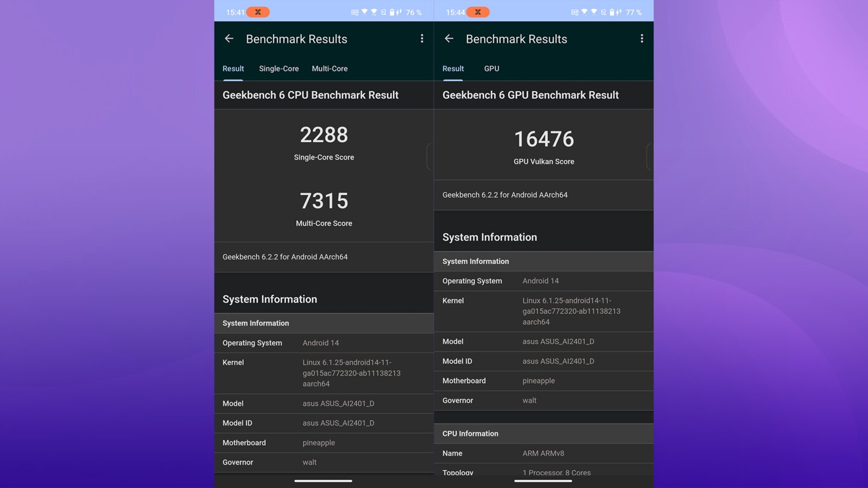Tap the orange X mode pill at 15:44

478,12
